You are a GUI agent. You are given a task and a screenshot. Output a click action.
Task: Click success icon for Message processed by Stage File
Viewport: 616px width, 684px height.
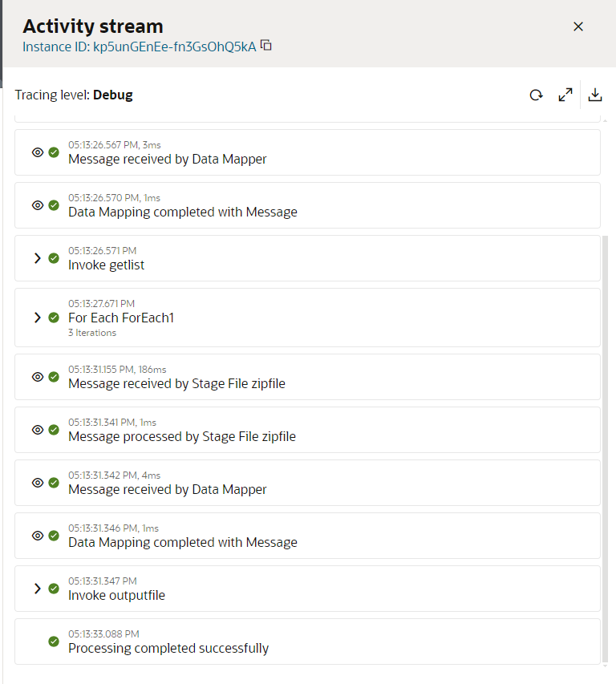tap(54, 430)
